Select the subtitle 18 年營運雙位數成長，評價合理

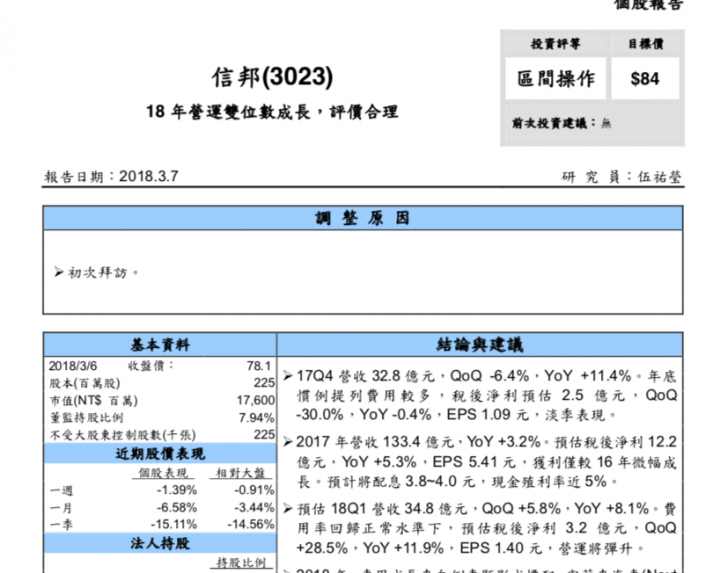(272, 112)
